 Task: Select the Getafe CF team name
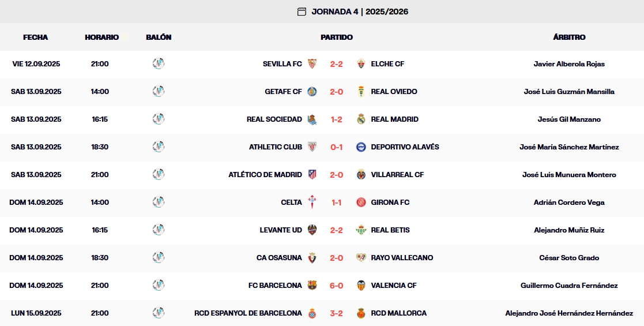[x=283, y=92]
